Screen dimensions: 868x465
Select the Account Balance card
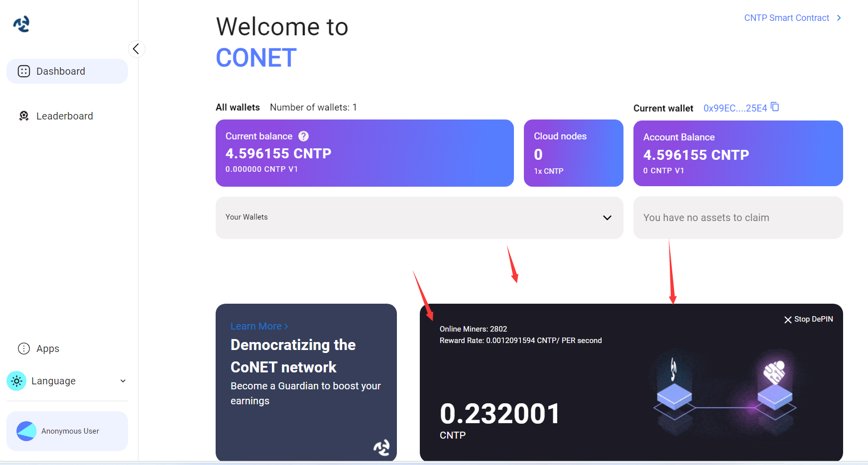click(x=738, y=153)
